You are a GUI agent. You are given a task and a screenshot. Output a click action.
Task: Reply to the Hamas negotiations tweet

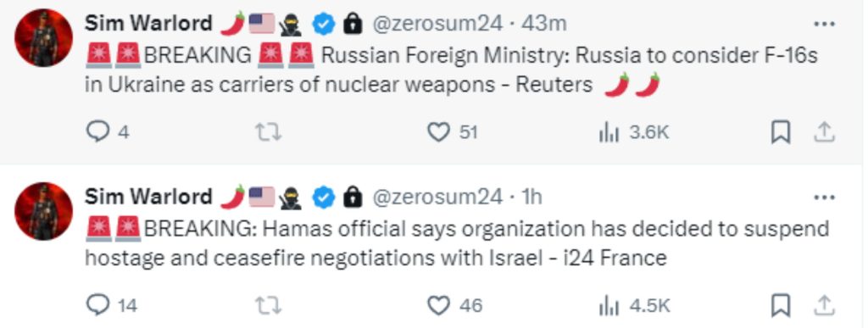[x=113, y=305]
